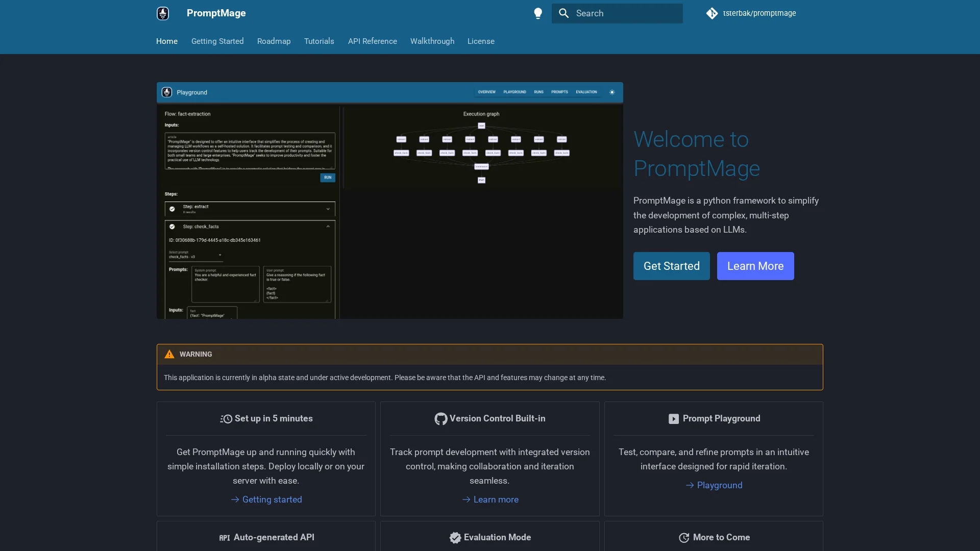Open the Select prompt dropdown in the screenshot image
Viewport: 980px width, 551px height.
196,255
